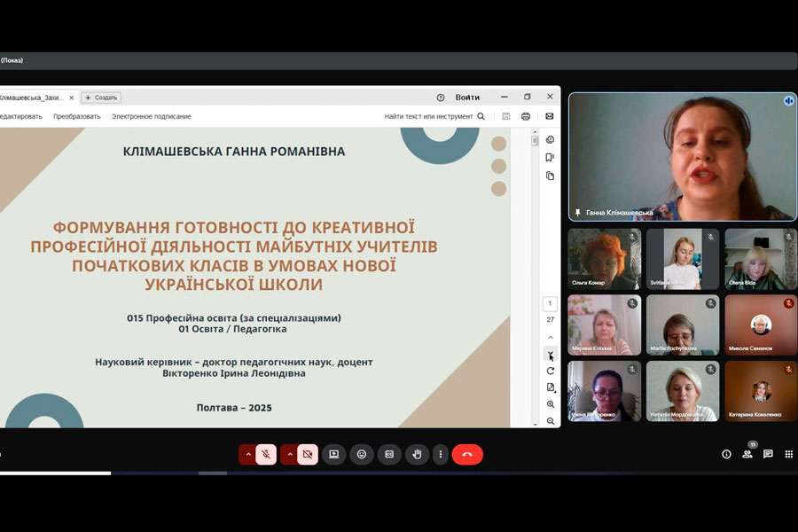This screenshot has width=798, height=532.
Task: Minimize the shared PDF reader window
Action: tap(505, 97)
